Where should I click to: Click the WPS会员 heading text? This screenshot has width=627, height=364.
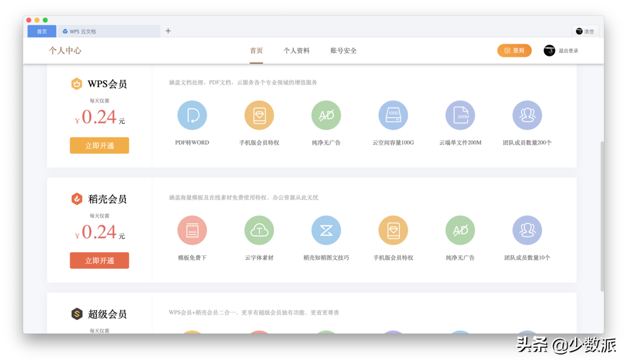click(x=107, y=84)
